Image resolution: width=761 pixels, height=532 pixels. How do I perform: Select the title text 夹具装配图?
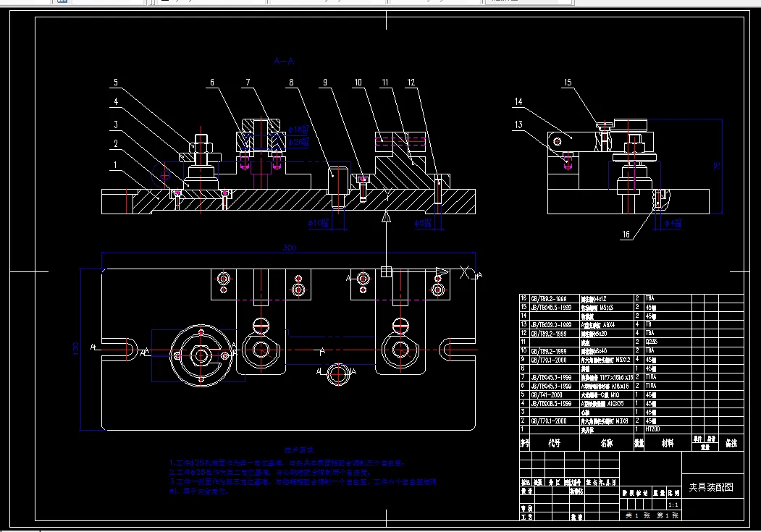coord(711,487)
